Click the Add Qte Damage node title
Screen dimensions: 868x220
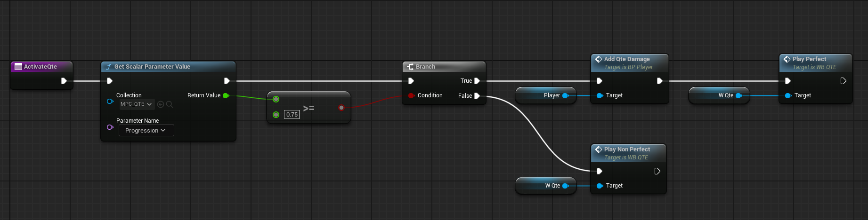click(x=627, y=59)
